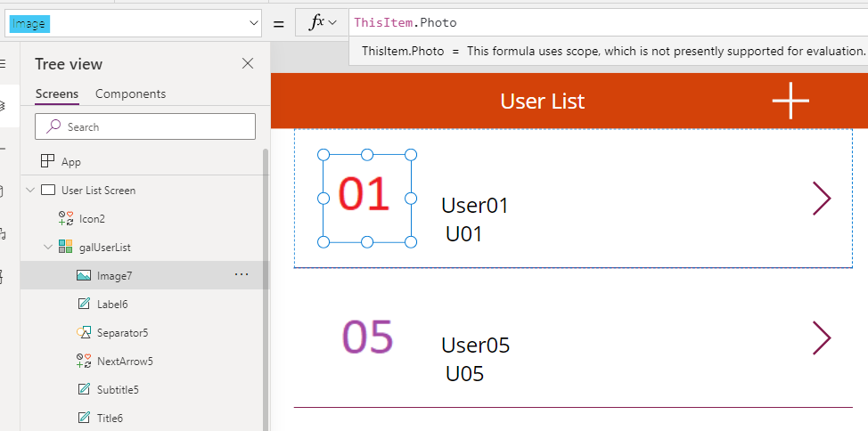Viewport: 868px width, 431px height.
Task: Select NextArrow5 item in tree view
Action: click(125, 361)
